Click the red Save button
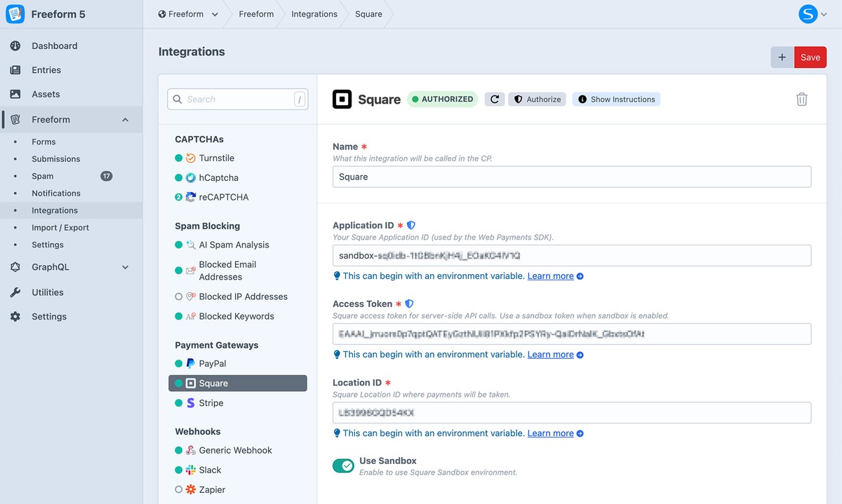This screenshot has height=504, width=842. (x=810, y=57)
